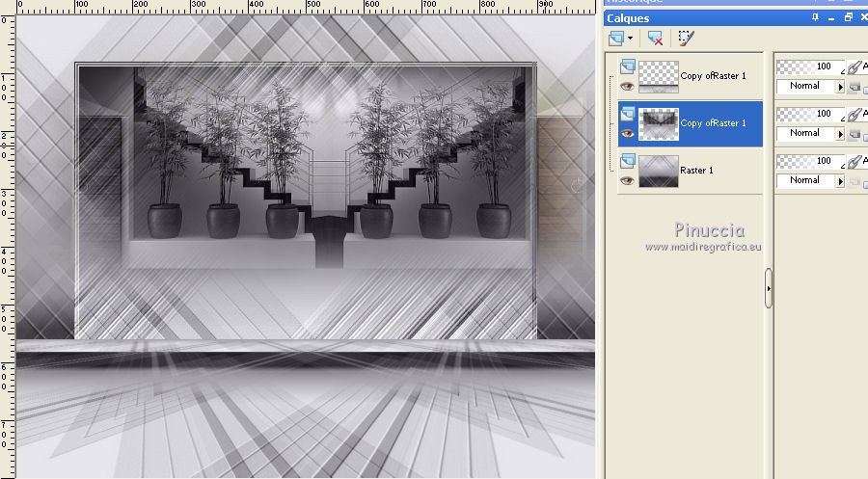Open Normal blend mode dropdown of highlighted Copy ofRaster 1

click(810, 133)
